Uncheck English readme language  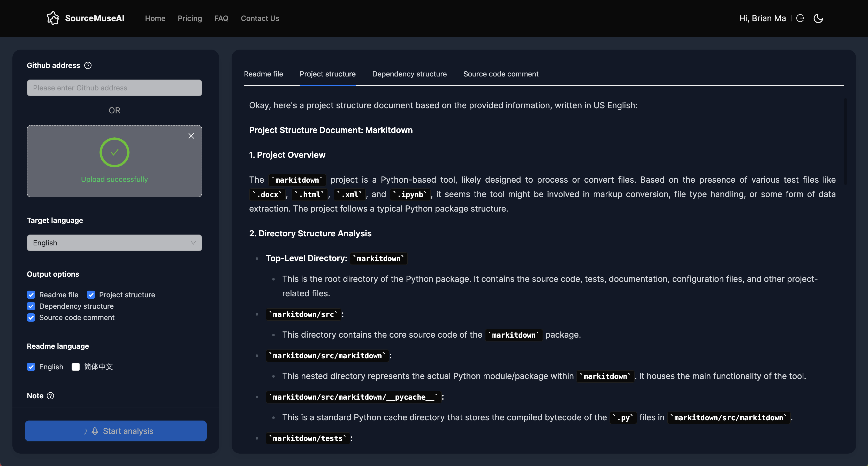(x=31, y=367)
